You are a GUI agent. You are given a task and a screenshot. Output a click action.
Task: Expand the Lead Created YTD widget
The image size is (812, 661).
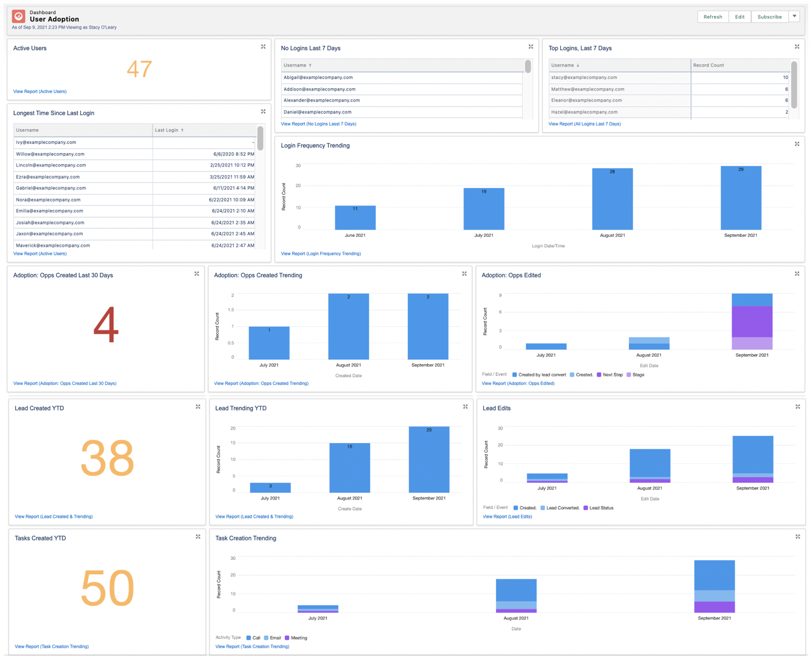pyautogui.click(x=198, y=406)
